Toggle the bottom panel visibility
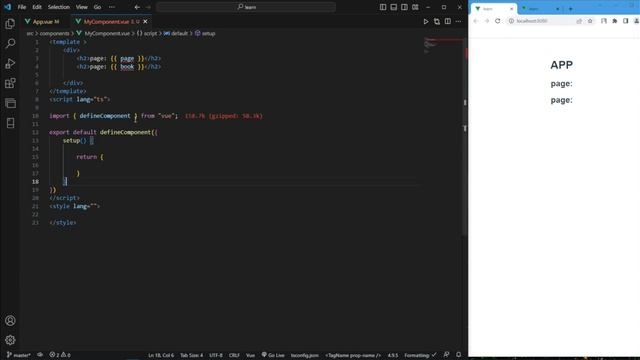Screen dimensions: 640x360 (x=393, y=7)
